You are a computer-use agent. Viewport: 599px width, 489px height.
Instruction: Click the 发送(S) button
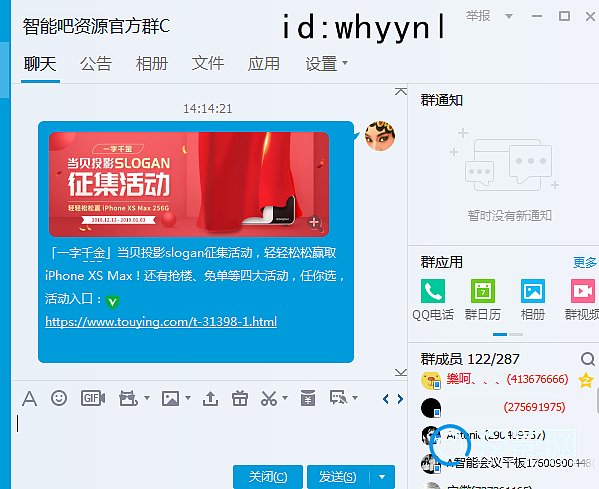(x=338, y=477)
